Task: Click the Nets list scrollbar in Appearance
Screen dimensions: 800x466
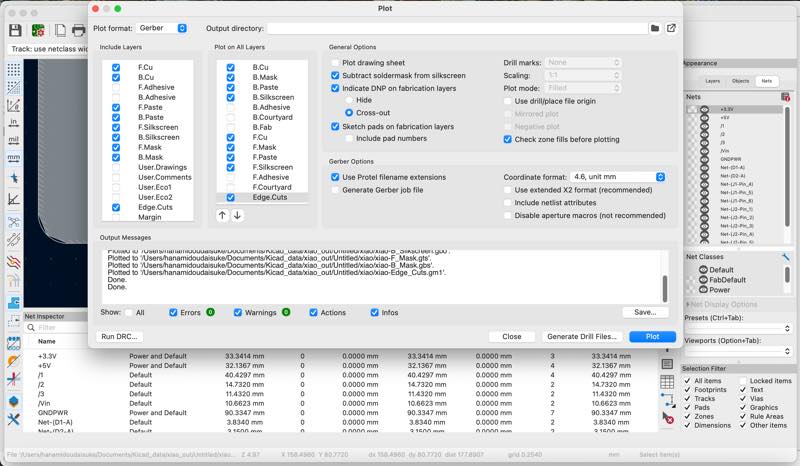Action: [787, 166]
